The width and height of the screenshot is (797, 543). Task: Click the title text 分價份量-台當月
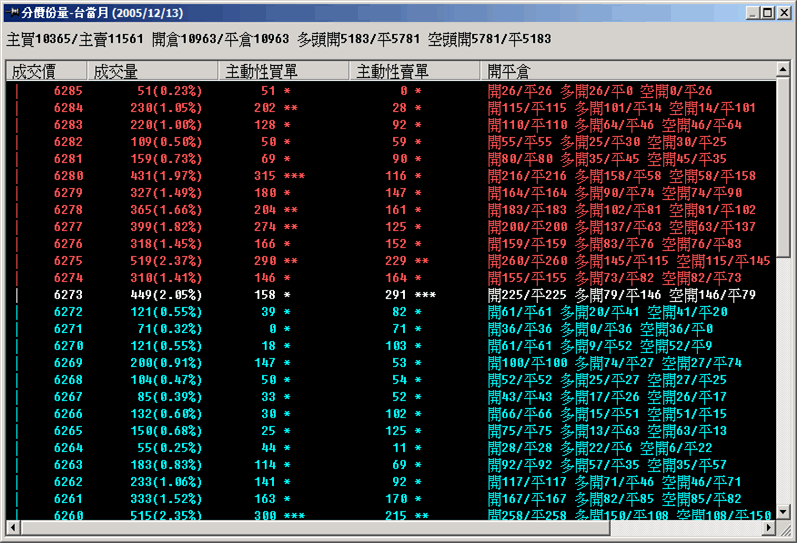(x=65, y=13)
